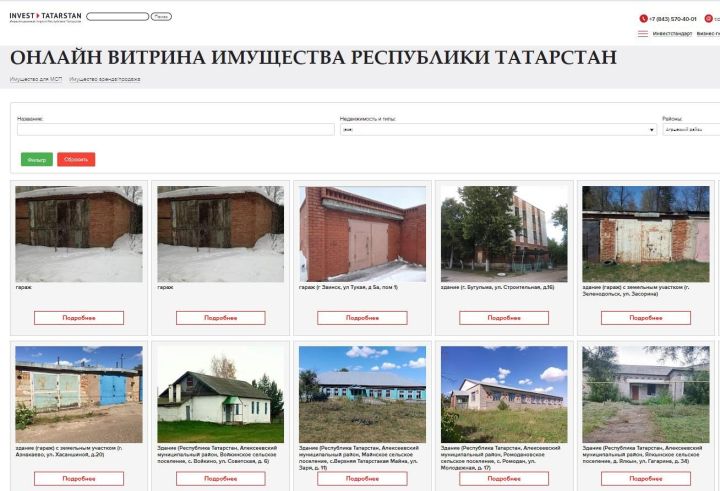The image size is (720, 491).
Task: Click the page heading Онлайн витрина имущества
Action: pyautogui.click(x=313, y=57)
